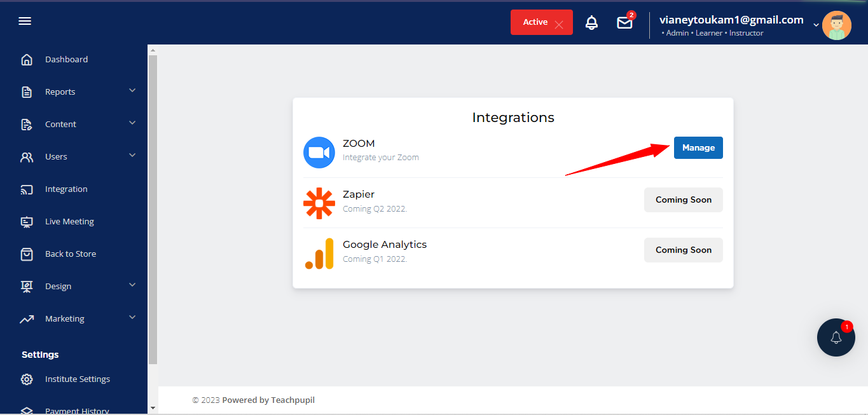Dismiss the red Active status badge
The image size is (868, 415).
click(559, 25)
